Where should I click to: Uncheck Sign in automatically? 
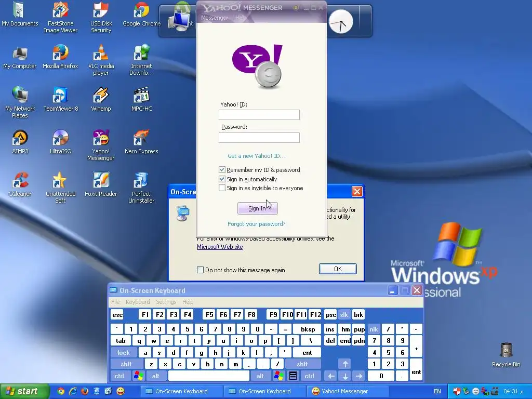[222, 179]
